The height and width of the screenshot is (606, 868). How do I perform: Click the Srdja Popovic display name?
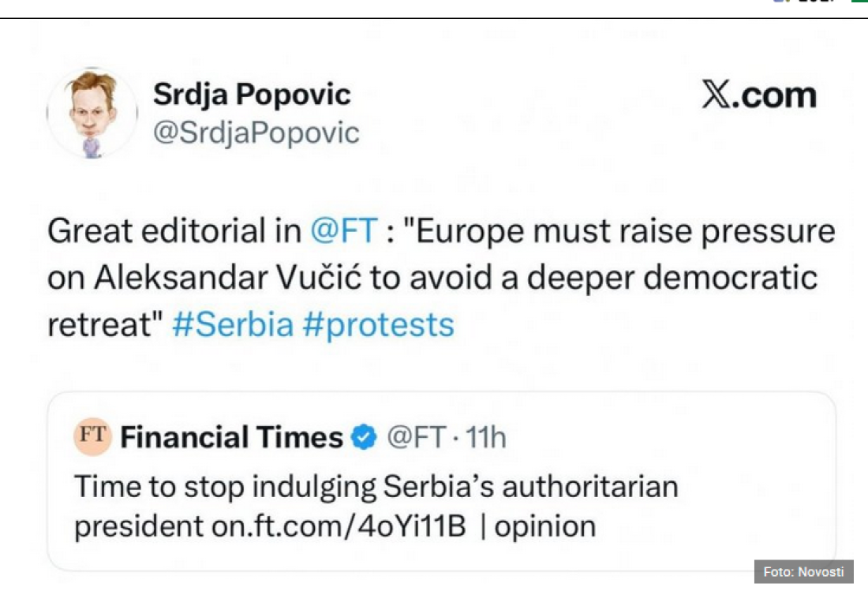pos(251,95)
